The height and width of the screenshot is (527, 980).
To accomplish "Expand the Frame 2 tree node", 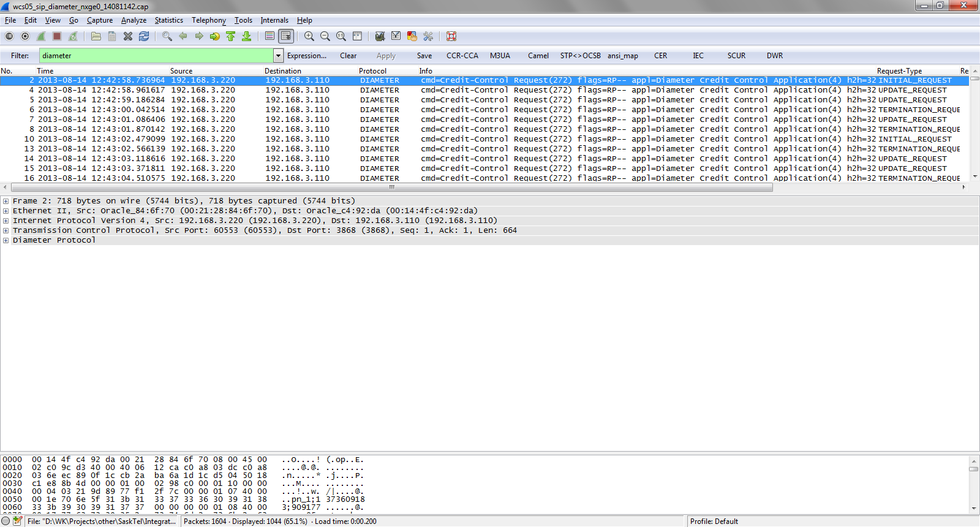I will 6,201.
